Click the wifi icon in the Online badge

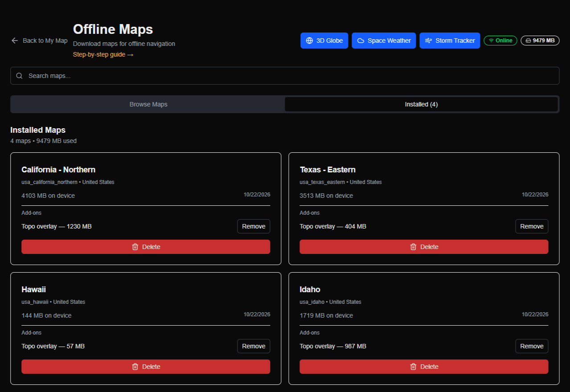[x=491, y=41]
